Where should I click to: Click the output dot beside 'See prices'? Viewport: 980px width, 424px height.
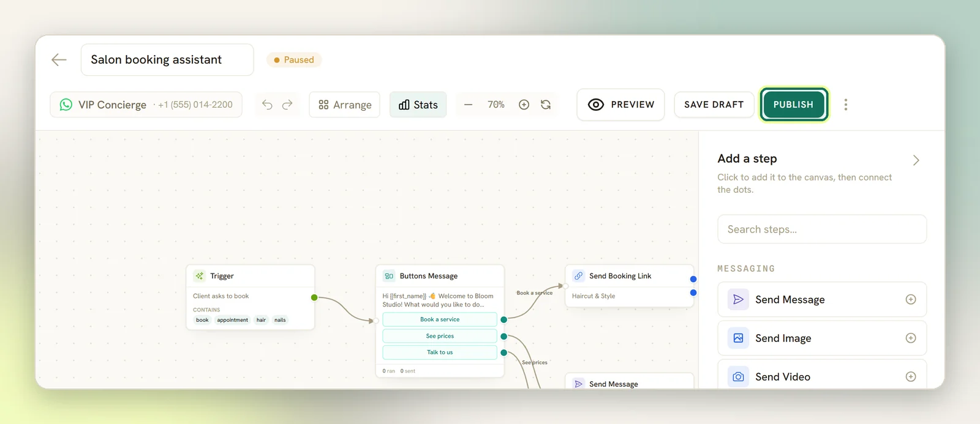[x=503, y=336]
